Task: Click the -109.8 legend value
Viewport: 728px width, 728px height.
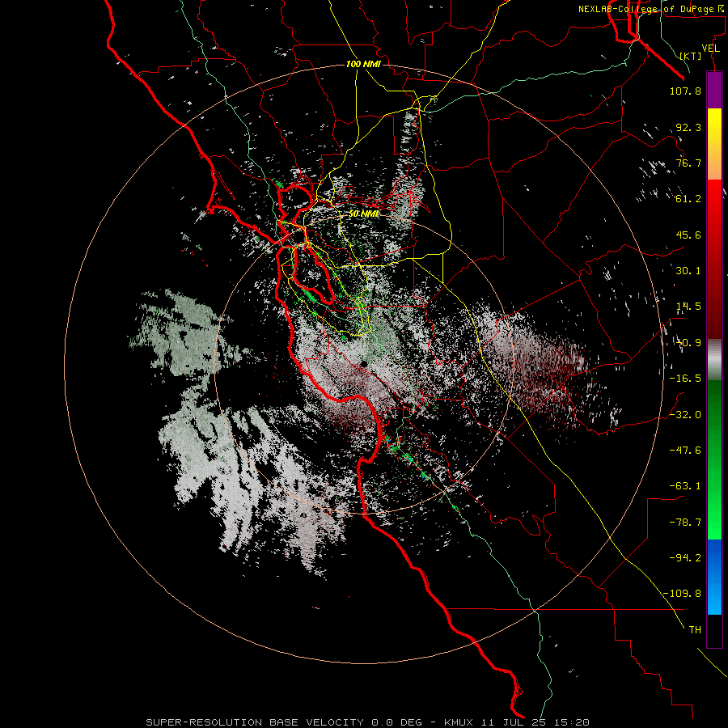Action: 682,594
